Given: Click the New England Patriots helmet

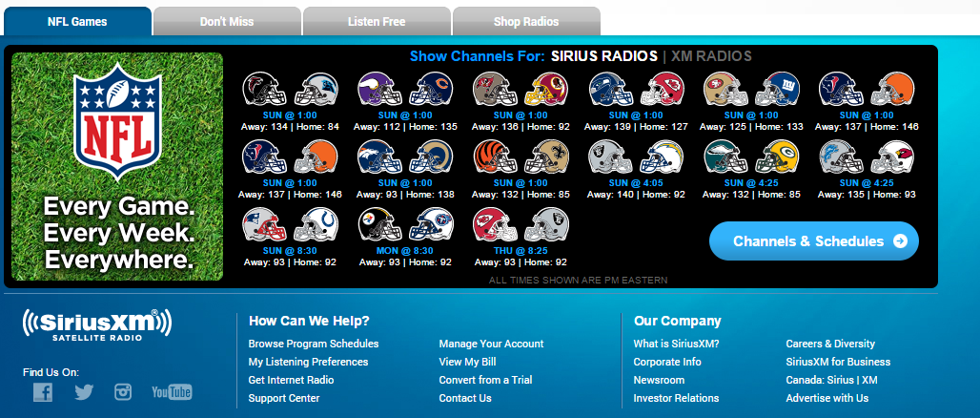Looking at the screenshot, I should pos(264,224).
